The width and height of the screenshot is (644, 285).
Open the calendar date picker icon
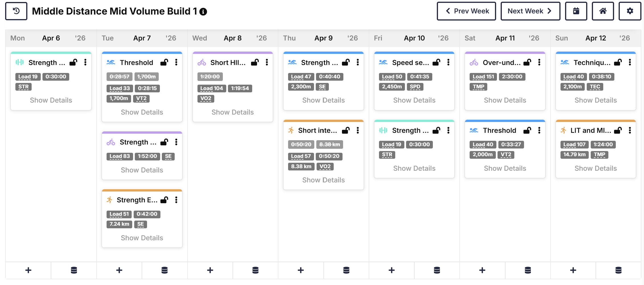[x=576, y=11]
